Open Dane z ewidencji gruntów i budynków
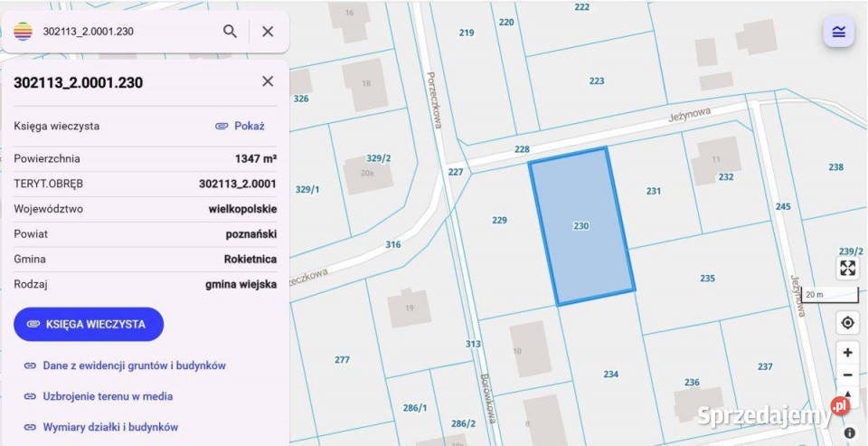 point(125,365)
